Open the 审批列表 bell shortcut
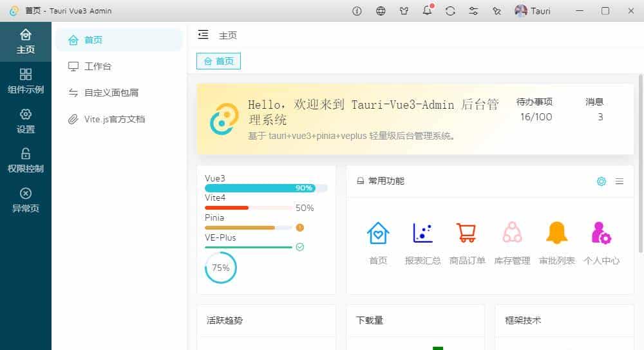644x350 pixels. coord(556,233)
